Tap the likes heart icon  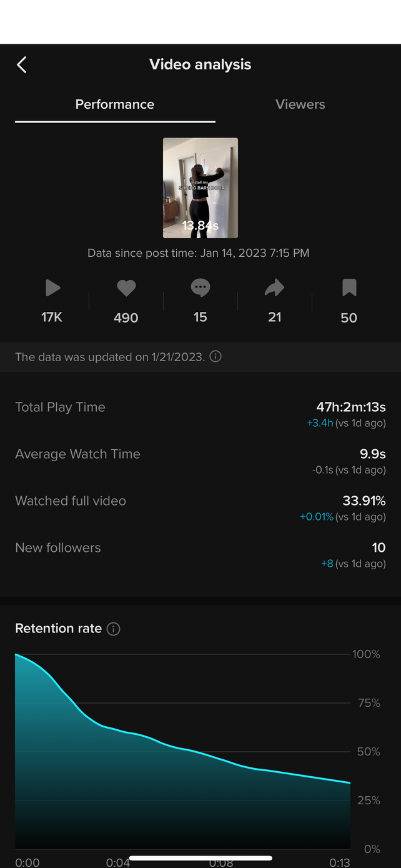pyautogui.click(x=126, y=288)
